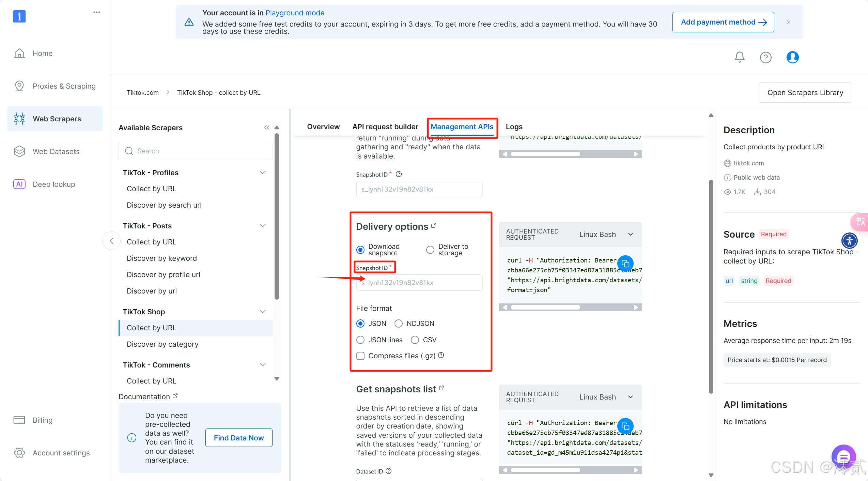Copy the Delivery options curl command
The height and width of the screenshot is (481, 868).
click(625, 264)
